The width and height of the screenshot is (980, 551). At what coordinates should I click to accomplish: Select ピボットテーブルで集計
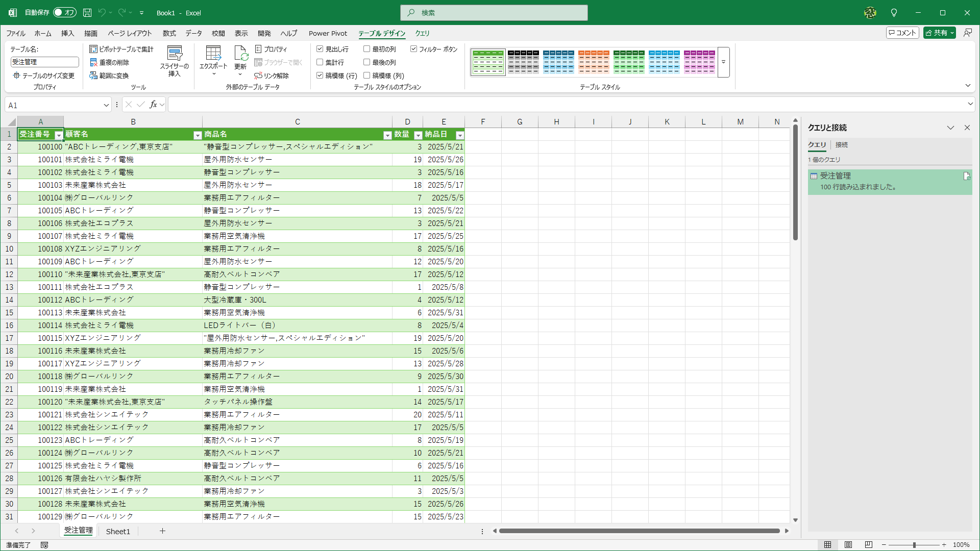pyautogui.click(x=121, y=49)
